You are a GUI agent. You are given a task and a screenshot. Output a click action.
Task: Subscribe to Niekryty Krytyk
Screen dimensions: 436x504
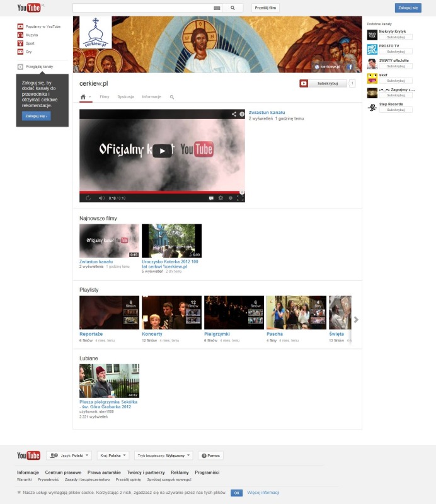[396, 37]
